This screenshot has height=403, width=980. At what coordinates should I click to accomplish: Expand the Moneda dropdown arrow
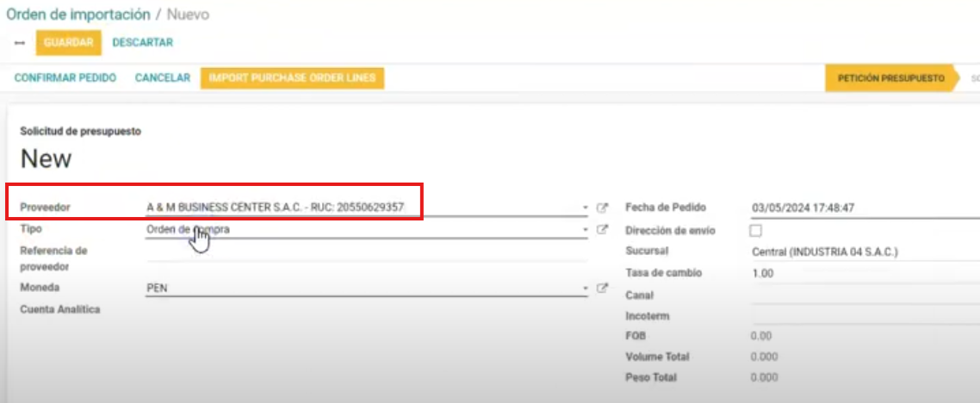click(586, 288)
